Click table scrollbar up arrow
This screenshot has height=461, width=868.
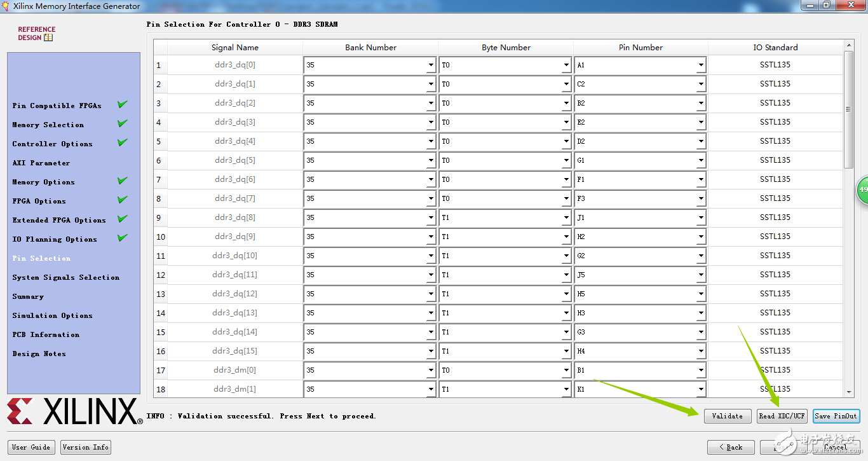pos(849,45)
